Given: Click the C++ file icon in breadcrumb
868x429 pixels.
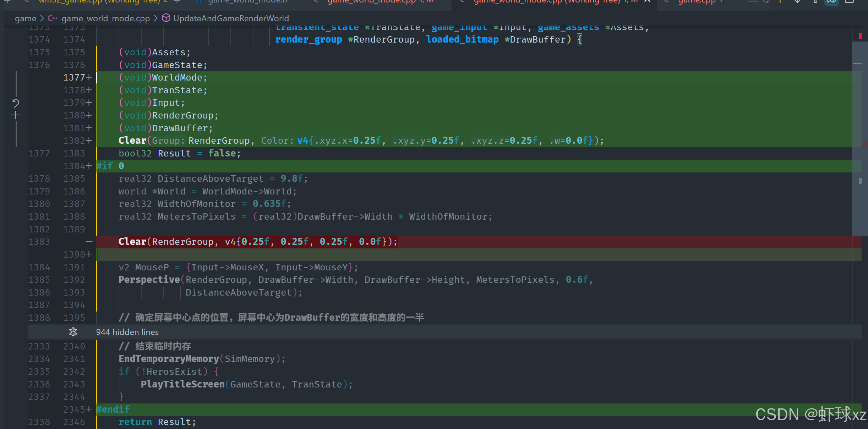Looking at the screenshot, I should pos(53,18).
